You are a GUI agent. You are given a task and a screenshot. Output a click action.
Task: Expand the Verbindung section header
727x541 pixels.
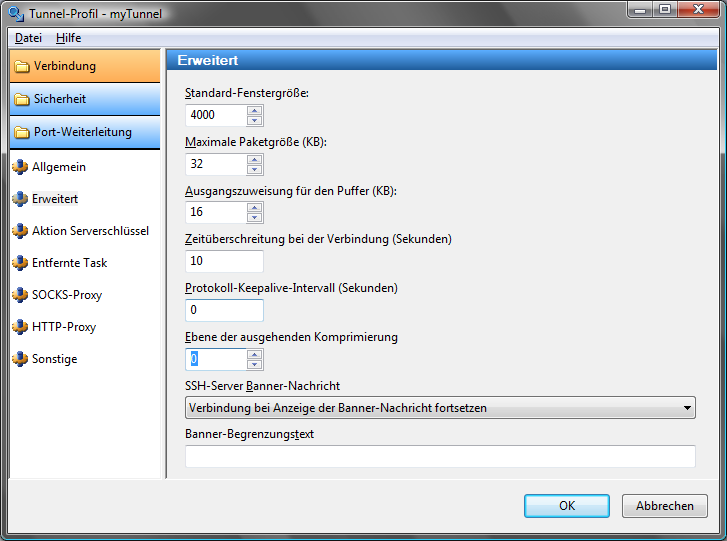pyautogui.click(x=84, y=66)
